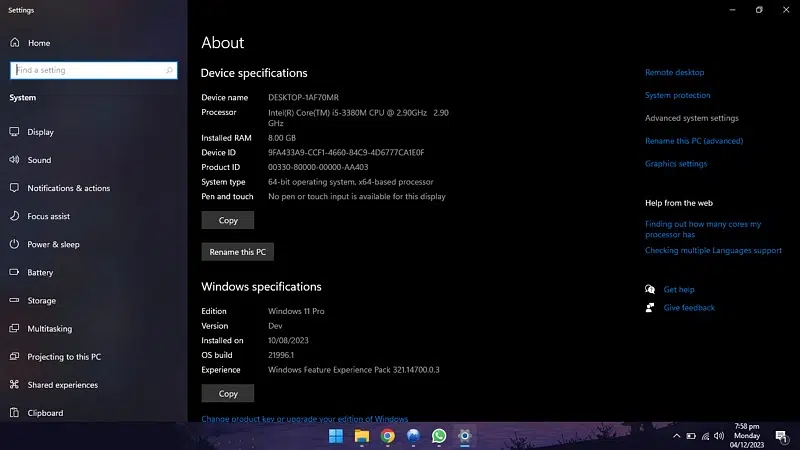This screenshot has height=450, width=800.
Task: Open WhatsApp from the taskbar
Action: (439, 436)
